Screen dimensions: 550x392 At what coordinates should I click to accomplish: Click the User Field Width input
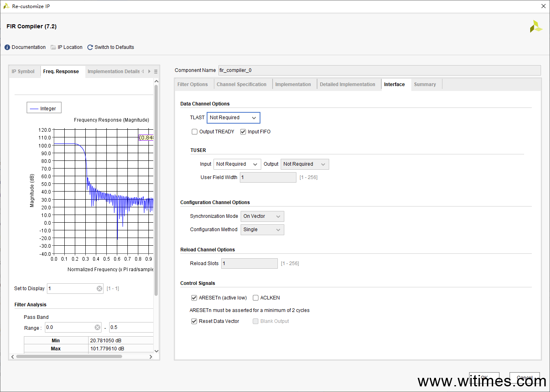268,177
